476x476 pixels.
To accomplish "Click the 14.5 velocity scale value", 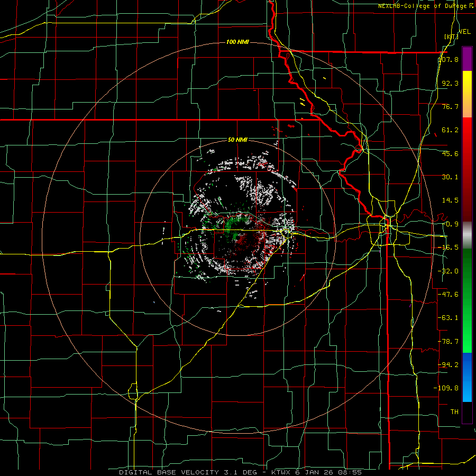I will click(x=450, y=200).
